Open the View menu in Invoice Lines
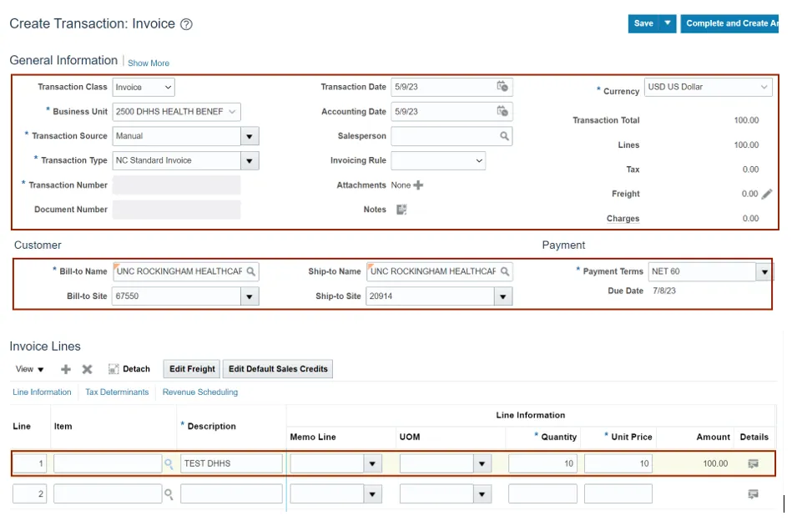812x531 pixels. click(x=29, y=369)
